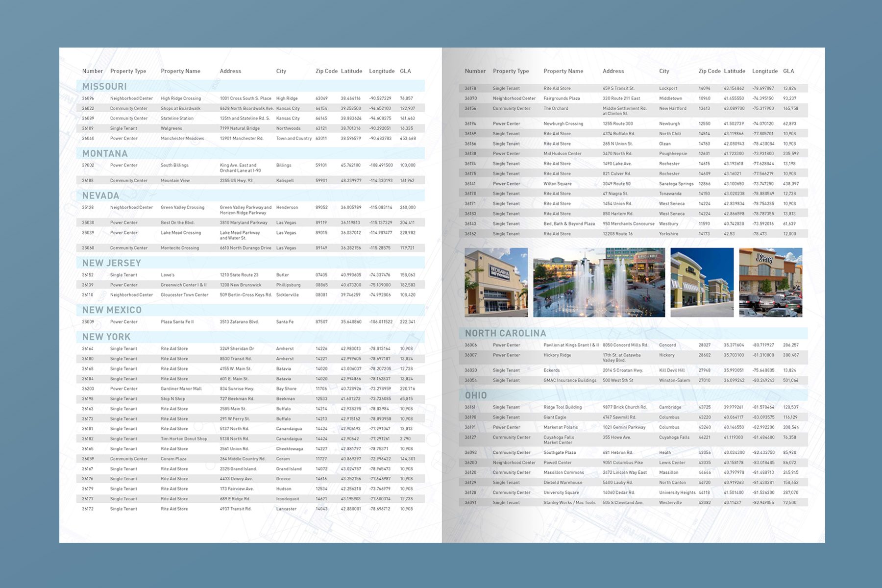Click the city 'Saratoga Springs'
Viewport: 882px width, 588px height.
pos(676,184)
